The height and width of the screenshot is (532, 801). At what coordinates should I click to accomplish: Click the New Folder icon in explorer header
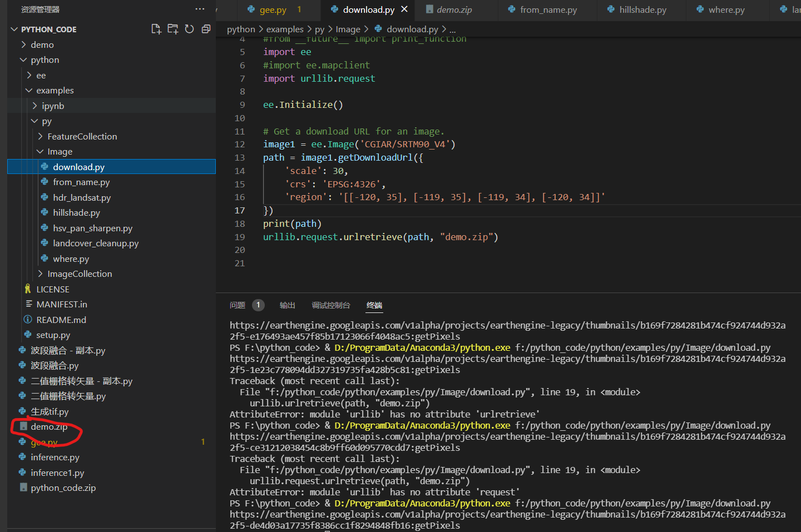coord(173,29)
